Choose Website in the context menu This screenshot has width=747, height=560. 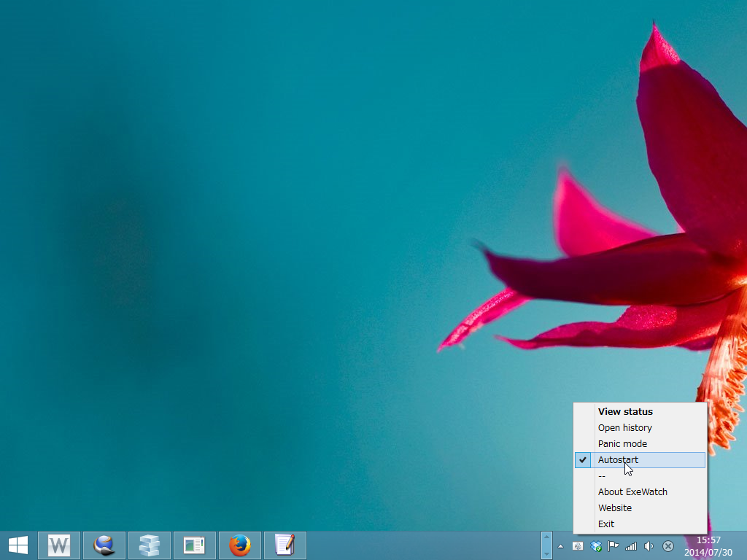(640, 508)
